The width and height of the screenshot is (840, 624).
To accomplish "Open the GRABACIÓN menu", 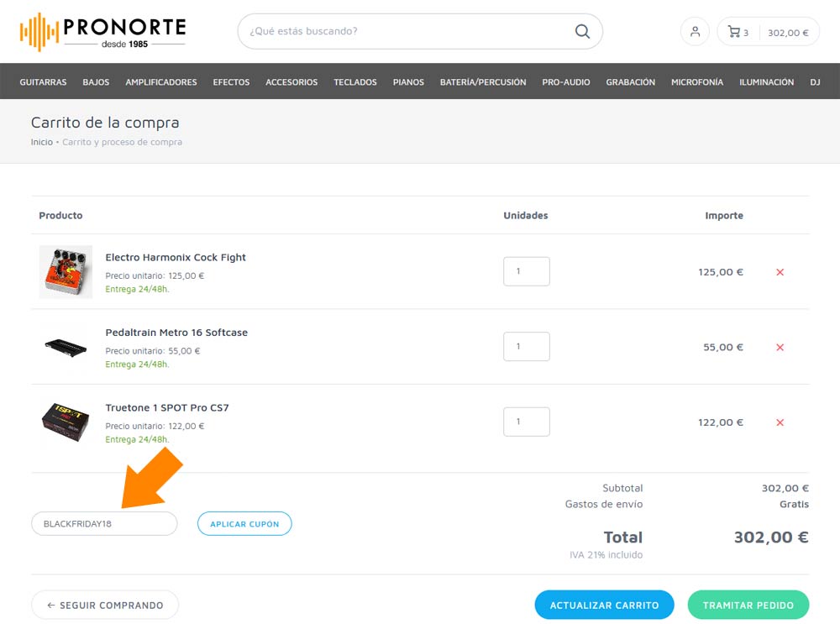I will [x=631, y=82].
